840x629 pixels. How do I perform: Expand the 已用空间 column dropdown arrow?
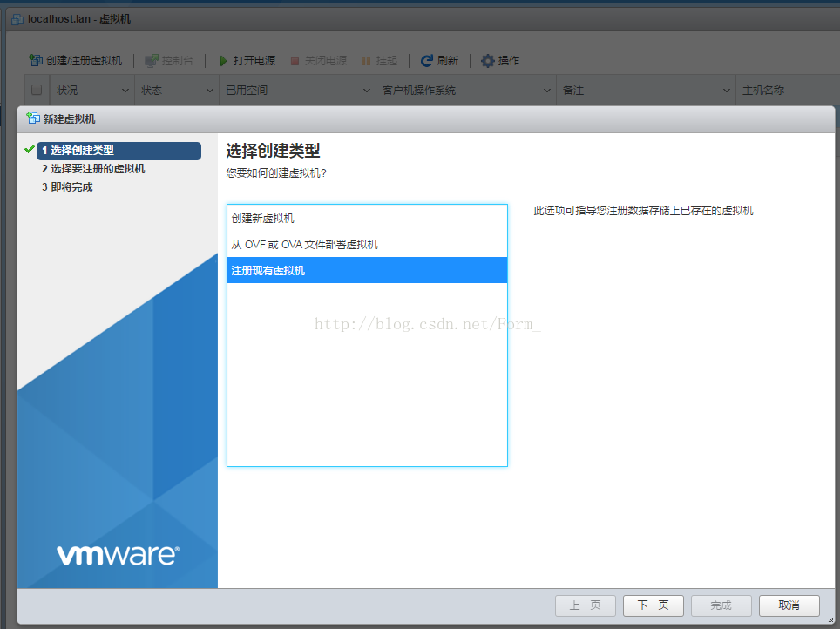click(368, 91)
